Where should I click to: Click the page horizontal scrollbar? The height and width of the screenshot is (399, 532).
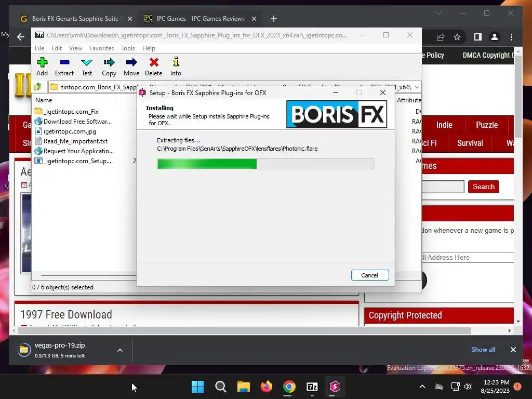tap(244, 330)
